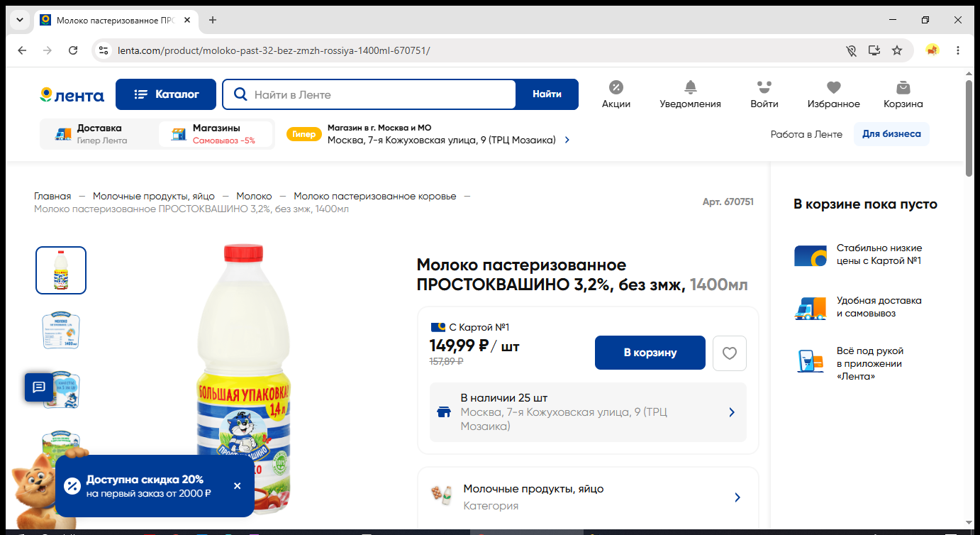Bookmark this page with star icon
Viewport: 980px width, 535px height.
coord(897,50)
